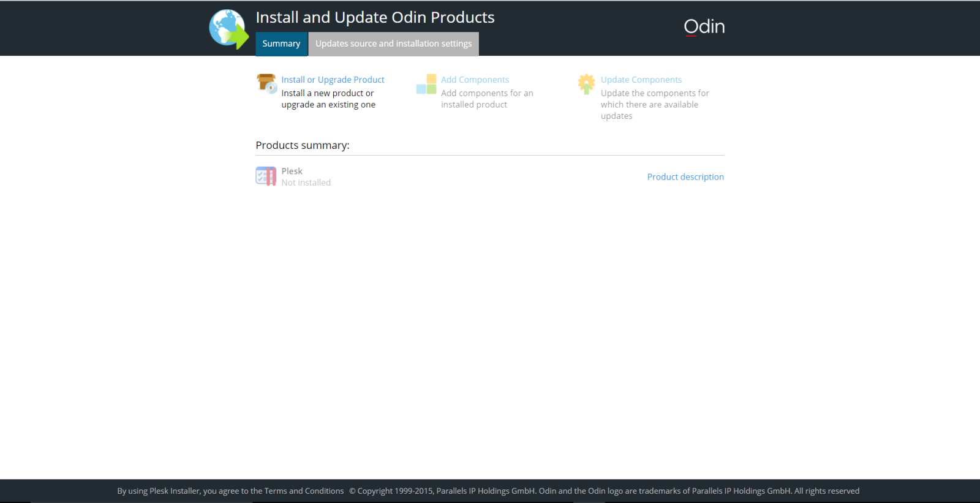Screen dimensions: 980x503
Task: Open the Product description link
Action: [685, 176]
